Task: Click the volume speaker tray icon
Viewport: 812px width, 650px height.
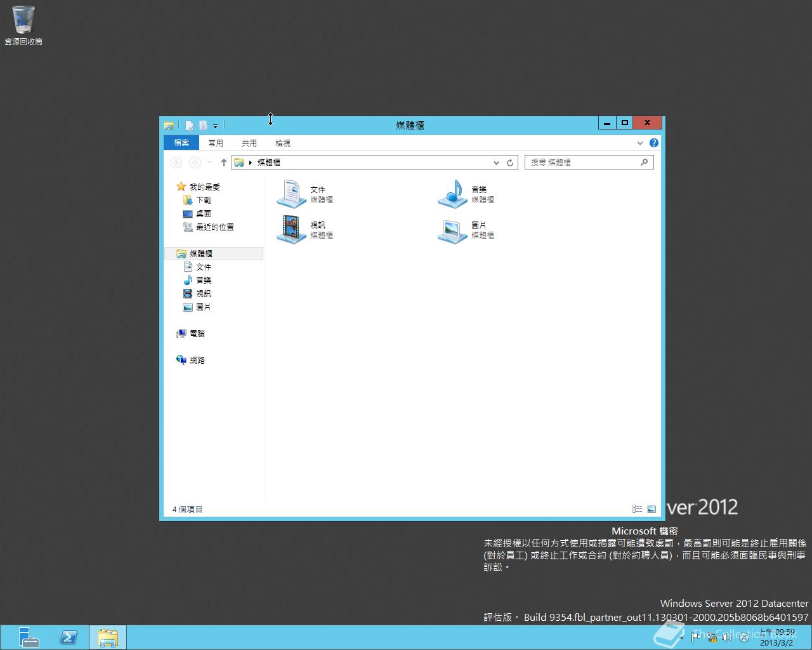Action: pos(728,637)
